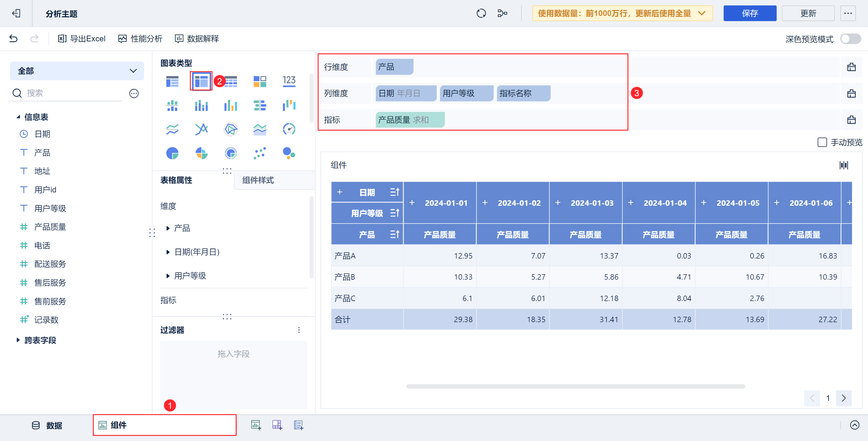Open 数据解释 from the toolbar
This screenshot has height=441, width=868.
[x=197, y=38]
